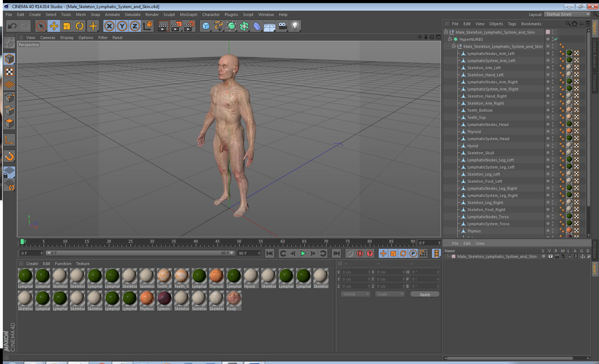Activate the Move tool
Viewport: 599px width, 364px height.
coord(54,26)
